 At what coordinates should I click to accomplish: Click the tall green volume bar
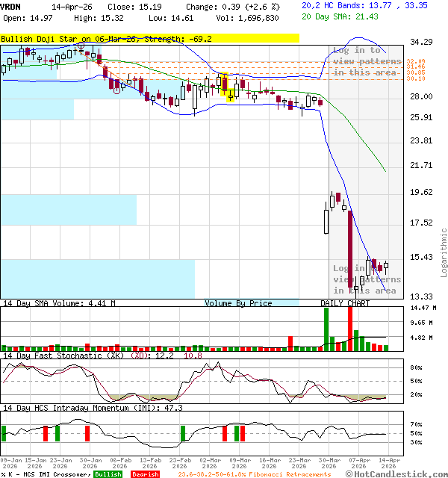click(326, 329)
